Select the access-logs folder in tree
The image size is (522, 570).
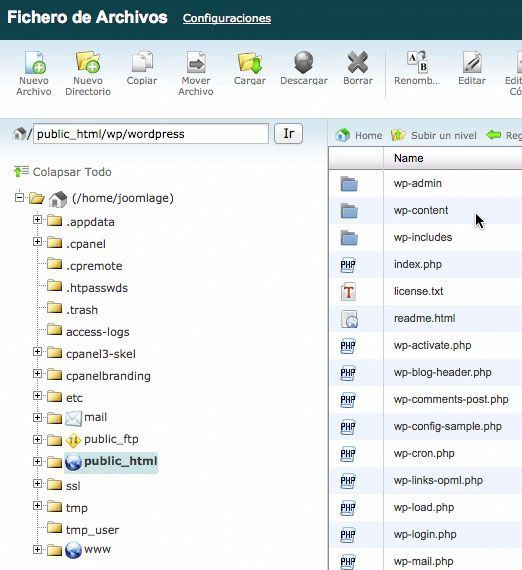[97, 332]
